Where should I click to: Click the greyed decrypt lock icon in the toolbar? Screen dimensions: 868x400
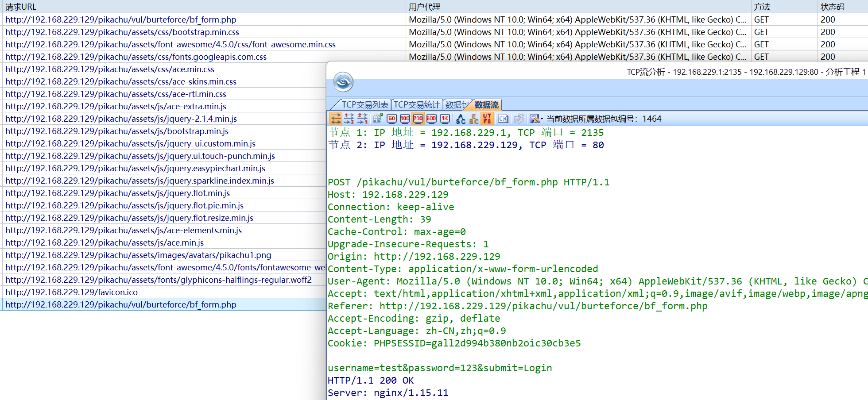pos(519,119)
